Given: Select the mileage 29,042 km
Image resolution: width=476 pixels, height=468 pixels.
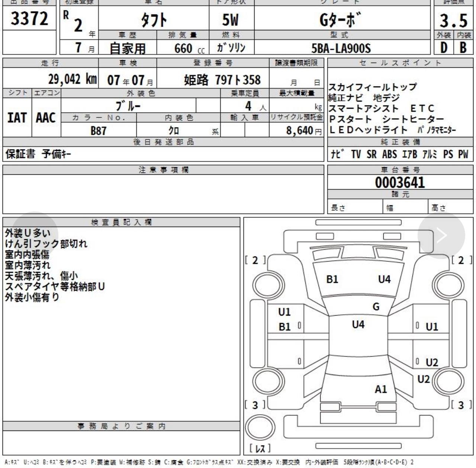Looking at the screenshot, I should [73, 79].
